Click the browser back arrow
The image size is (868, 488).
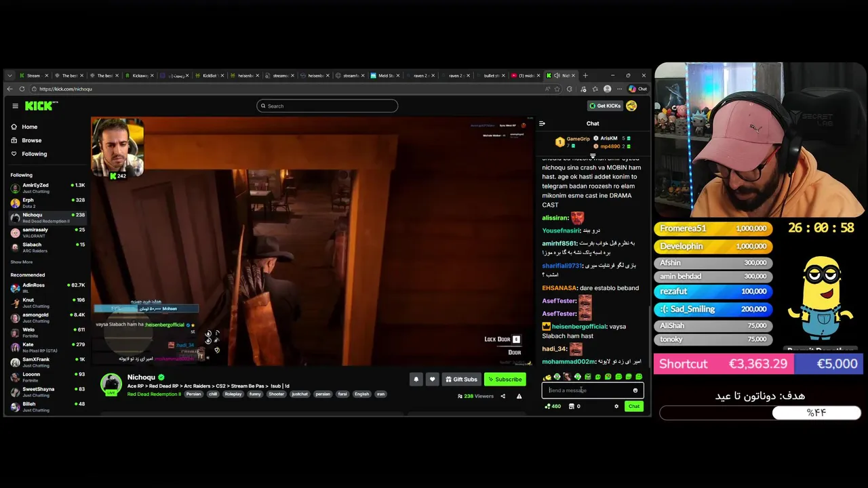(9, 89)
